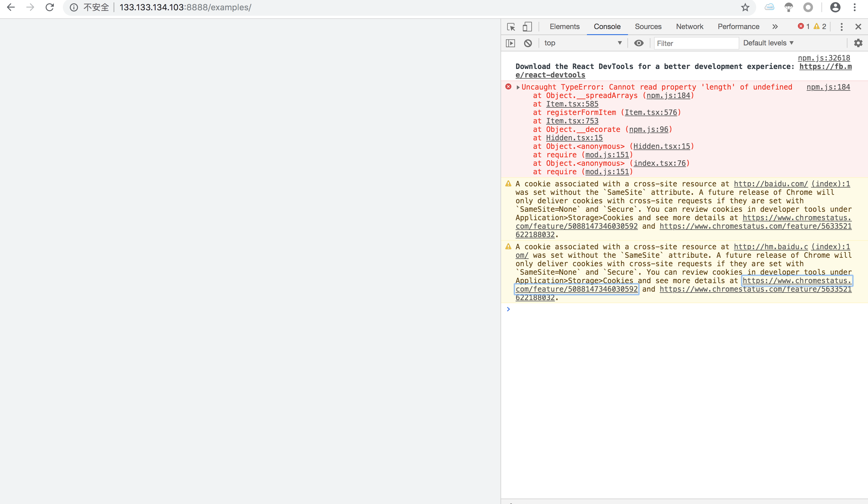The height and width of the screenshot is (504, 868).
Task: View site info icon next to 不安全
Action: click(74, 7)
